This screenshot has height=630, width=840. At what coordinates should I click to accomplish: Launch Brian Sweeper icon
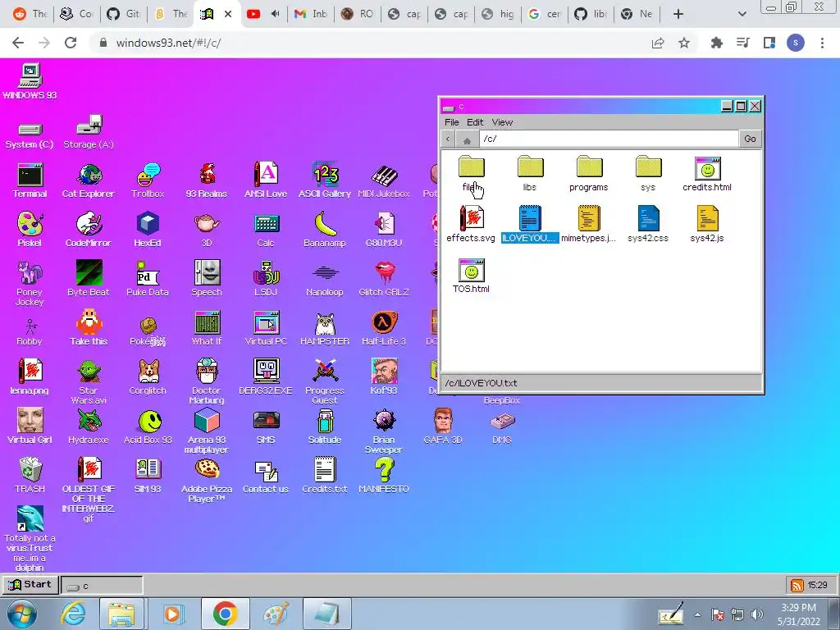pyautogui.click(x=384, y=431)
